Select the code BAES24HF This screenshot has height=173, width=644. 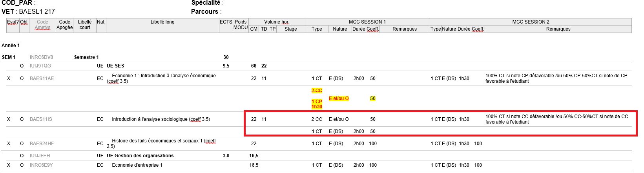(x=42, y=144)
